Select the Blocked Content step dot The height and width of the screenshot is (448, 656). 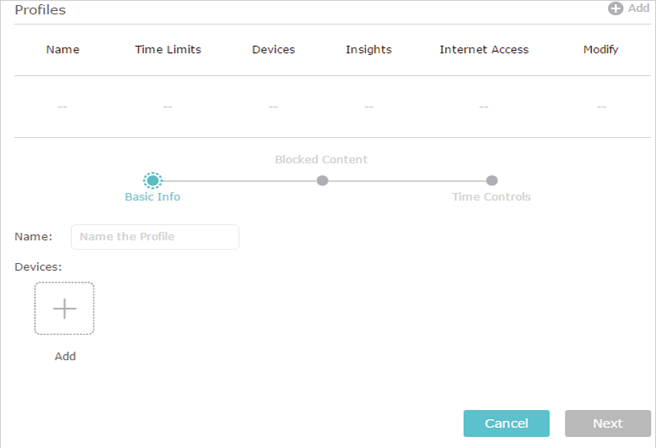click(322, 181)
